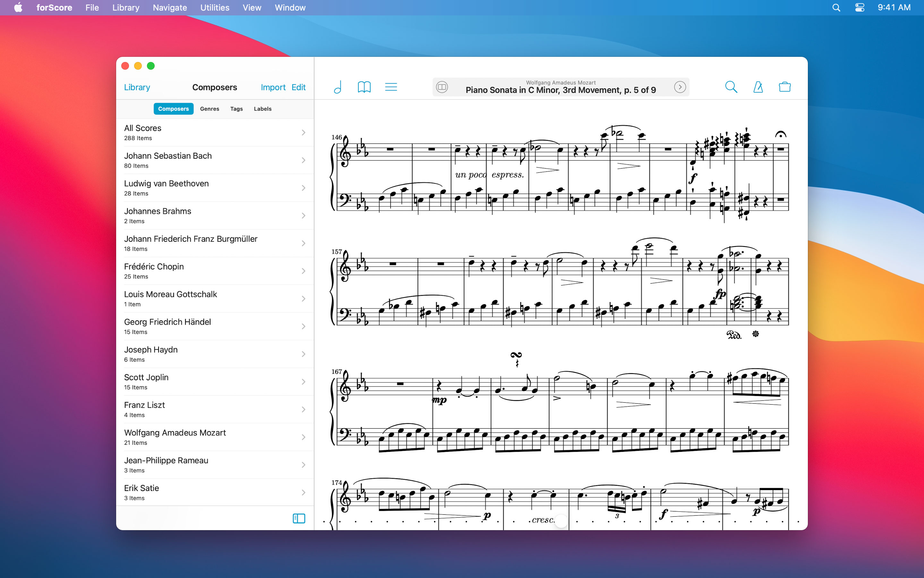Click the Import button
The width and height of the screenshot is (924, 578).
pyautogui.click(x=273, y=87)
